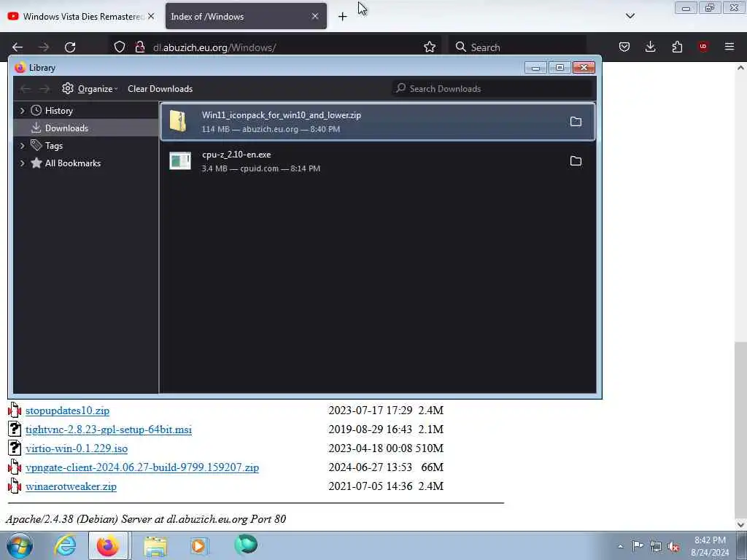The width and height of the screenshot is (747, 560).
Task: Close the Library window
Action: tap(584, 68)
